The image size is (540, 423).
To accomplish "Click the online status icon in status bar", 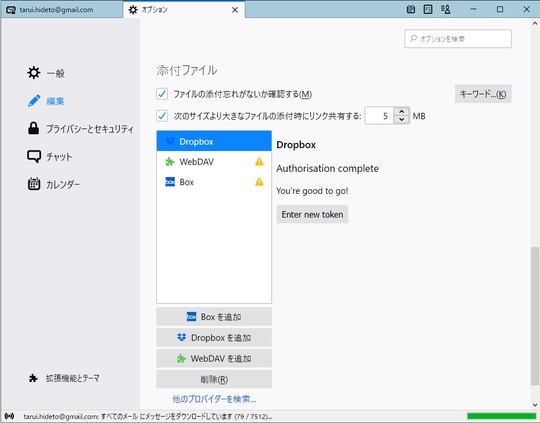I will click(9, 416).
